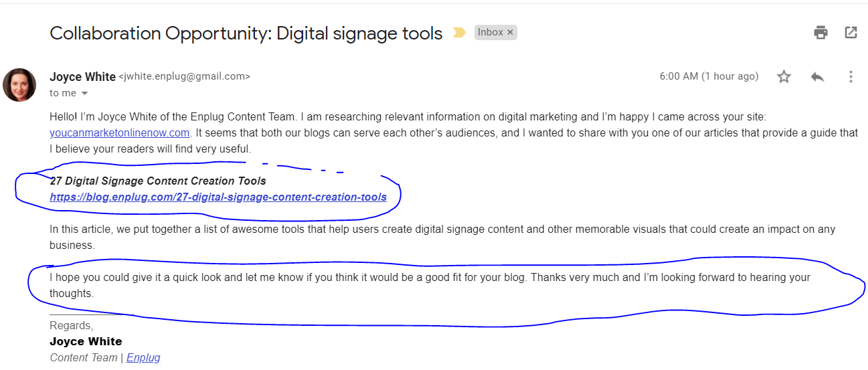Click the "27 Digital Signage Content Creation Tools" heading

[x=158, y=181]
